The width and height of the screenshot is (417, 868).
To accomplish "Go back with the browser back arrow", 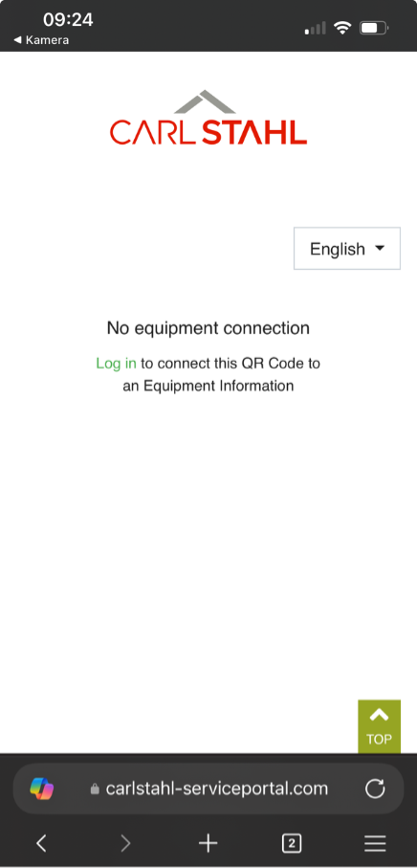I will (41, 843).
